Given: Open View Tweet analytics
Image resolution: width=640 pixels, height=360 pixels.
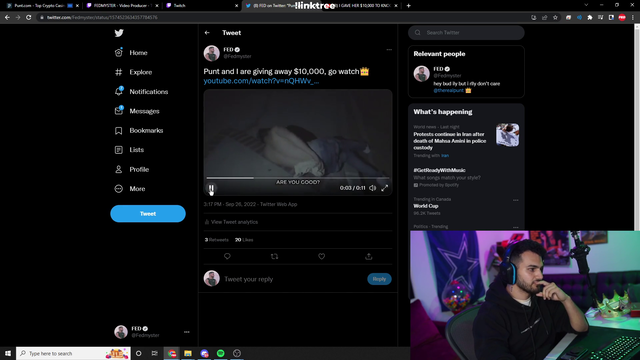Looking at the screenshot, I should pyautogui.click(x=231, y=222).
